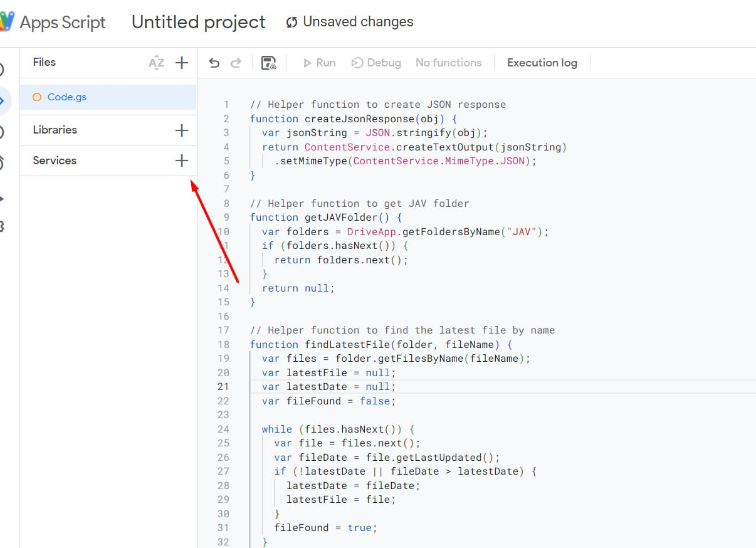This screenshot has width=756, height=548.
Task: Save project using the disk icon
Action: pyautogui.click(x=269, y=63)
